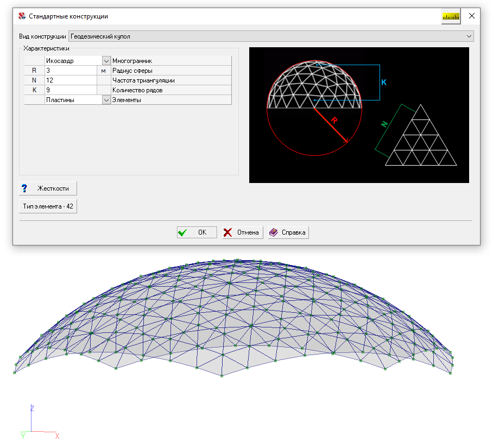The image size is (499, 448).
Task: Open the Вид конструкции dropdown
Action: 271,36
